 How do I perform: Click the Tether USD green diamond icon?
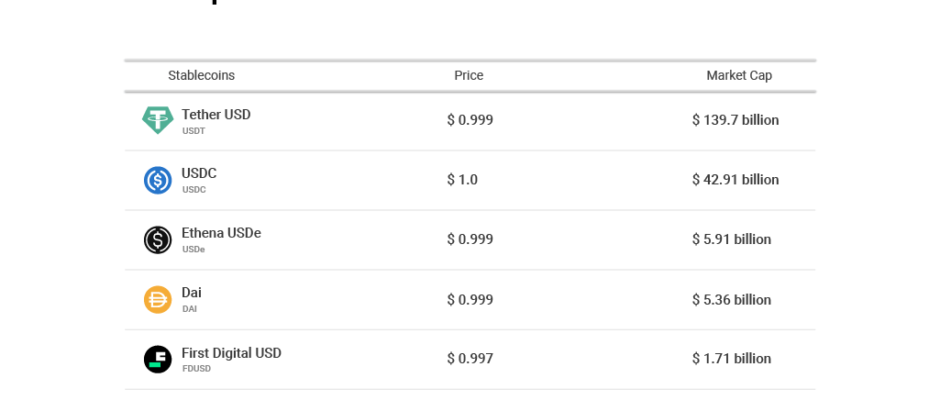coord(158,120)
